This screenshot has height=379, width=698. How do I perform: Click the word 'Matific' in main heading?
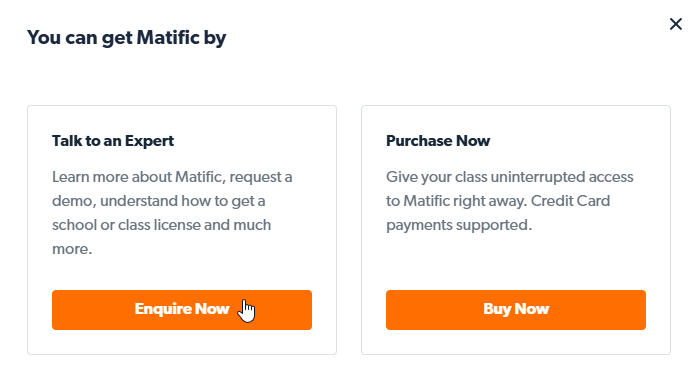click(168, 37)
